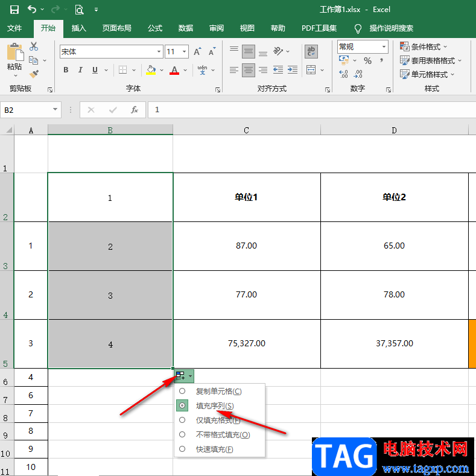Image resolution: width=476 pixels, height=476 pixels.
Task: Click the Undo arrow icon
Action: click(x=32, y=9)
